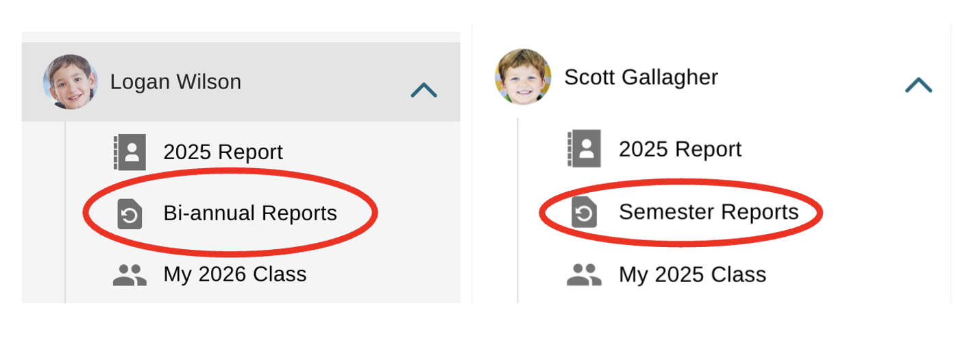980x339 pixels.
Task: Click Logan Wilson's profile photo
Action: (x=70, y=82)
